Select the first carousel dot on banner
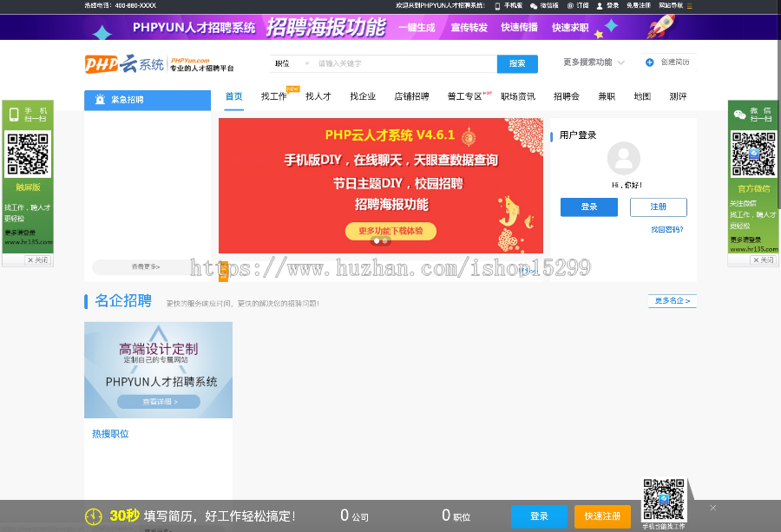Viewport: 781px width, 532px height. (377, 241)
